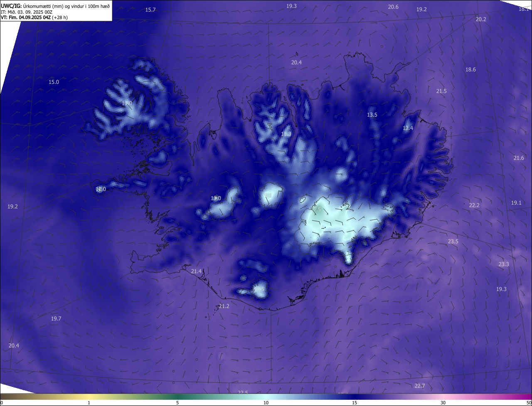This screenshot has width=532, height=406.
Task: Click the 15.0 value label
Action: pos(54,82)
